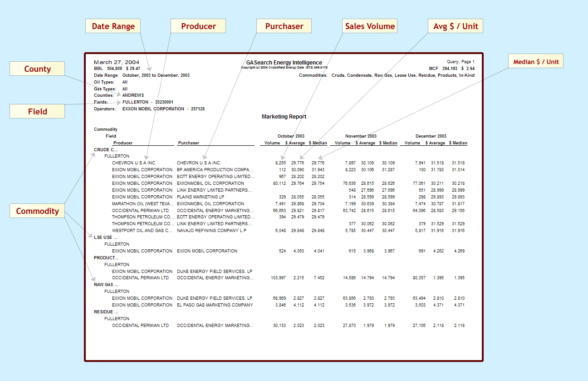Click the Sales Volume callout label
This screenshot has height=381, width=588.
(369, 26)
